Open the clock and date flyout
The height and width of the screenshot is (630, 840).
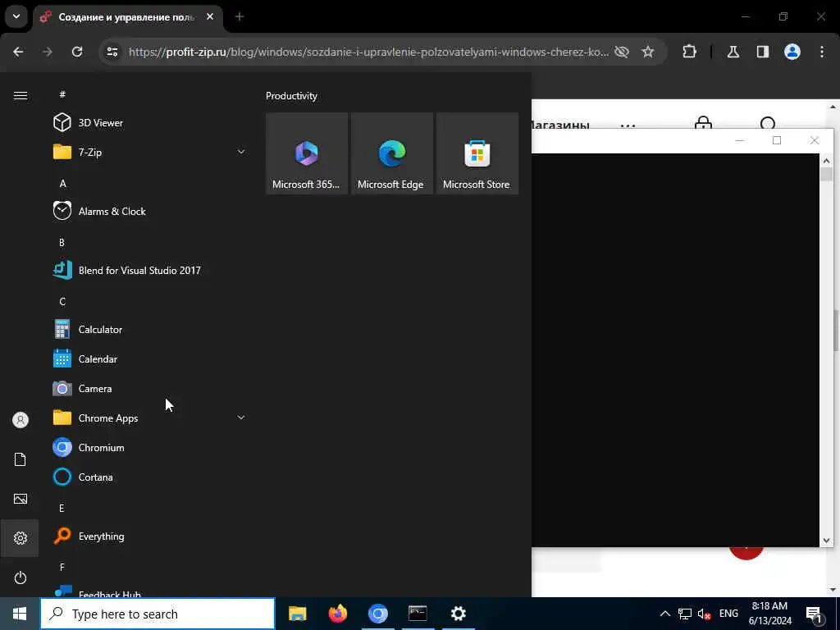769,614
